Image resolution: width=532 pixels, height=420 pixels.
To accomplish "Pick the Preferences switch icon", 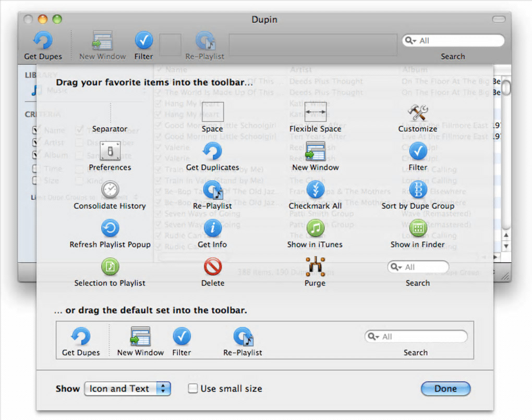I will coord(110,151).
